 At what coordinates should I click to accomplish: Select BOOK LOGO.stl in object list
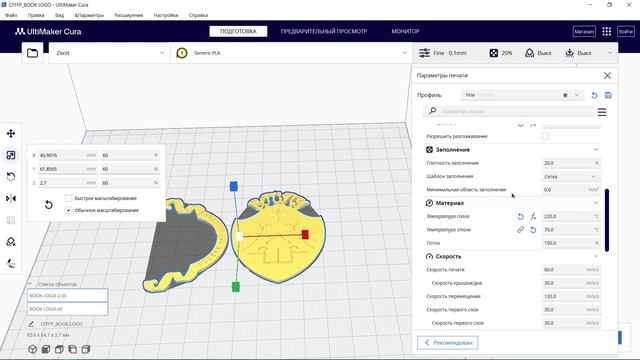(x=67, y=309)
